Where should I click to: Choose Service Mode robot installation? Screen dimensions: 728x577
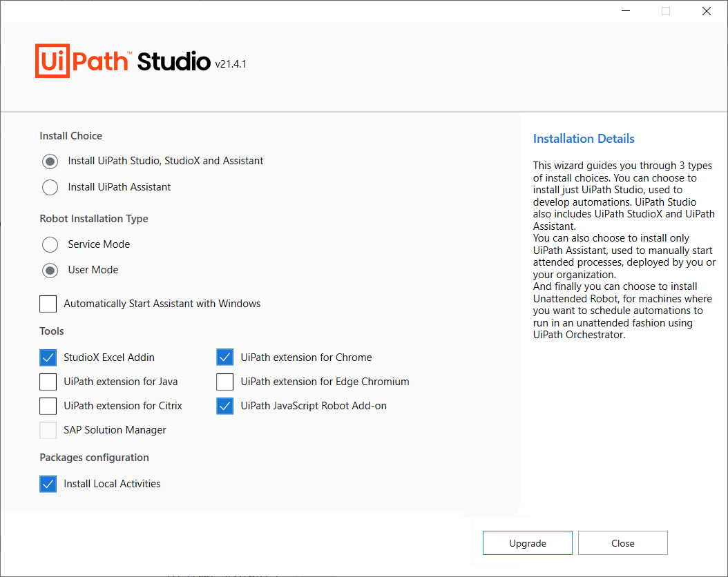50,244
